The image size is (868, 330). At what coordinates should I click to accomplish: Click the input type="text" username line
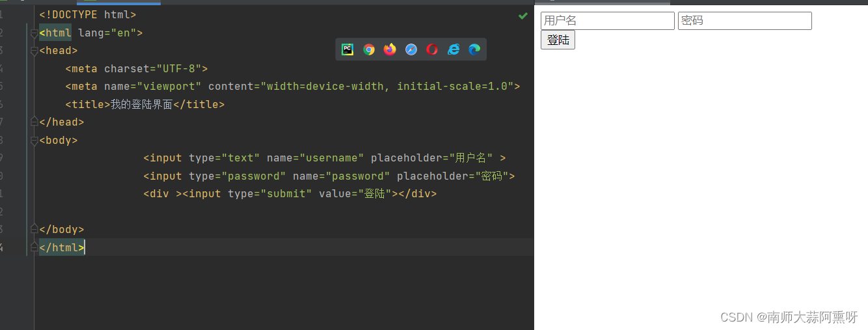click(325, 158)
